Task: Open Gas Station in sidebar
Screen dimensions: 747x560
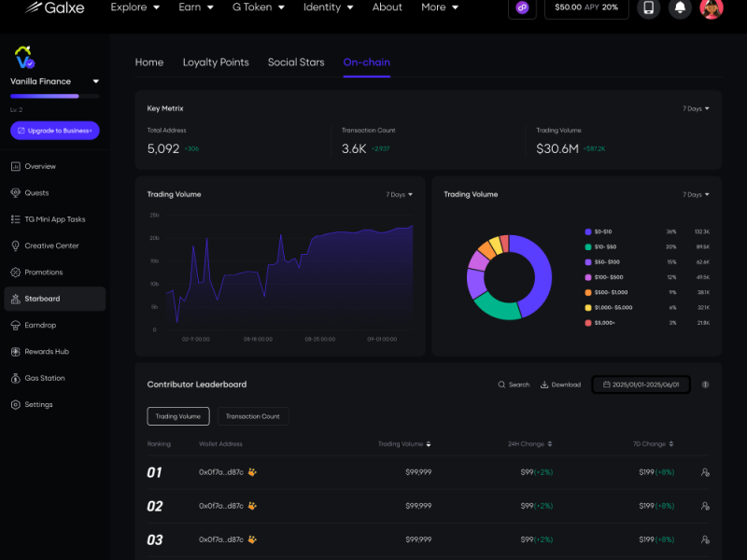Action: click(x=55, y=378)
